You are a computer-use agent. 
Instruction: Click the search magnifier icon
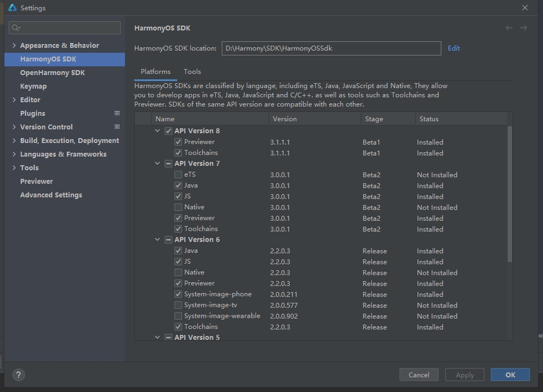[x=16, y=28]
